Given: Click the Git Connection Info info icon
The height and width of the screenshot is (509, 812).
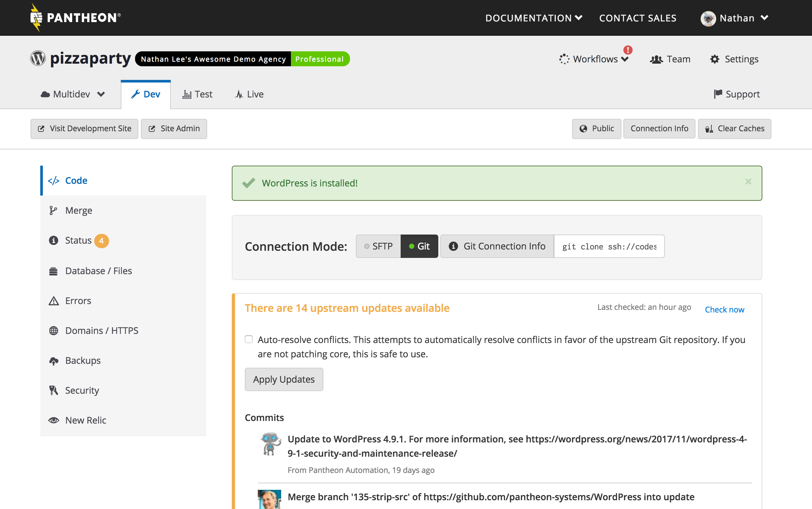Looking at the screenshot, I should [x=453, y=246].
